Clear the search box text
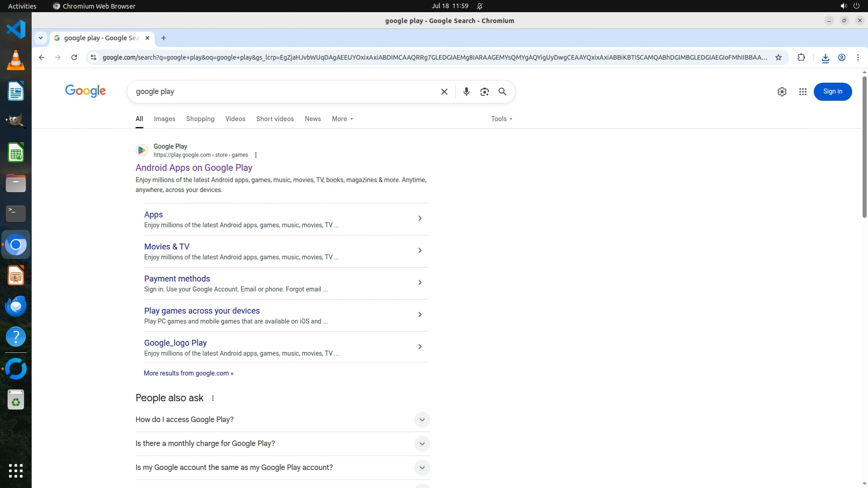Image resolution: width=868 pixels, height=488 pixels. click(444, 92)
